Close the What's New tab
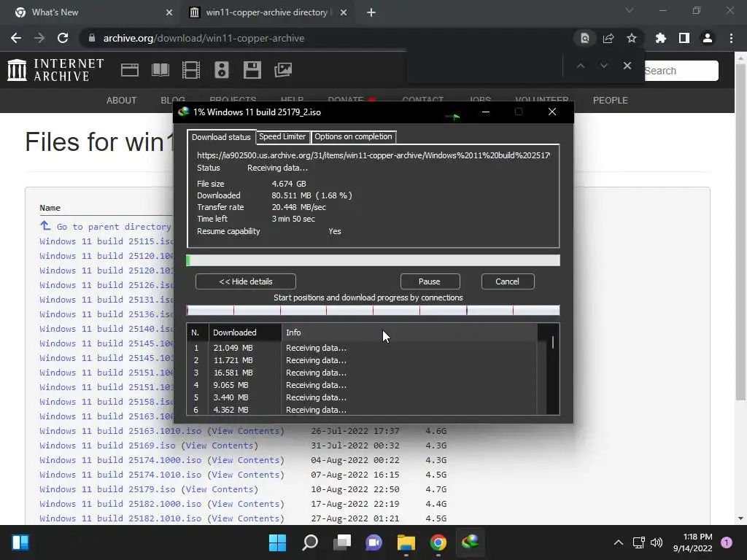Image resolution: width=747 pixels, height=560 pixels. point(169,12)
